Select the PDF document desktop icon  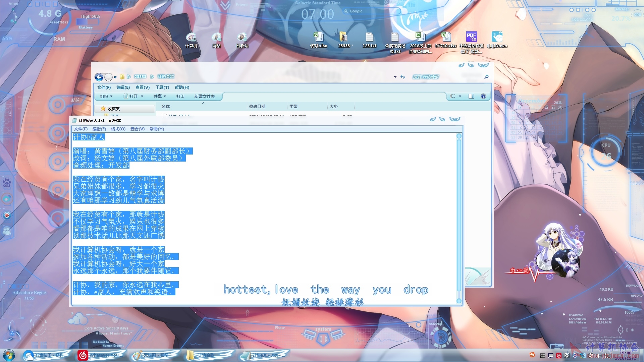point(471,43)
